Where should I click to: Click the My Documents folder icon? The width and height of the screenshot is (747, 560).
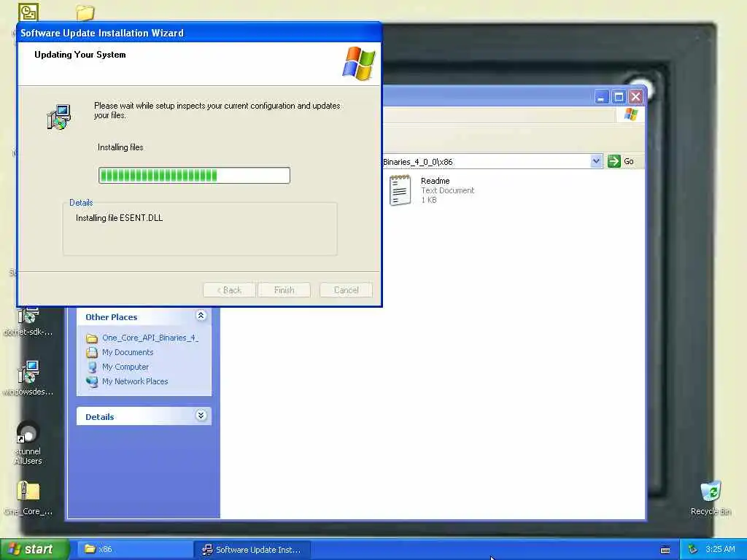pos(92,352)
